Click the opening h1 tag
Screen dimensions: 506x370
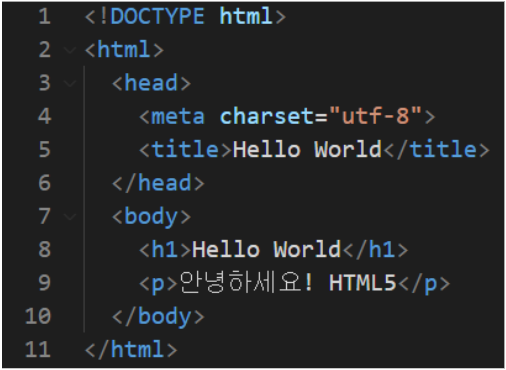165,250
